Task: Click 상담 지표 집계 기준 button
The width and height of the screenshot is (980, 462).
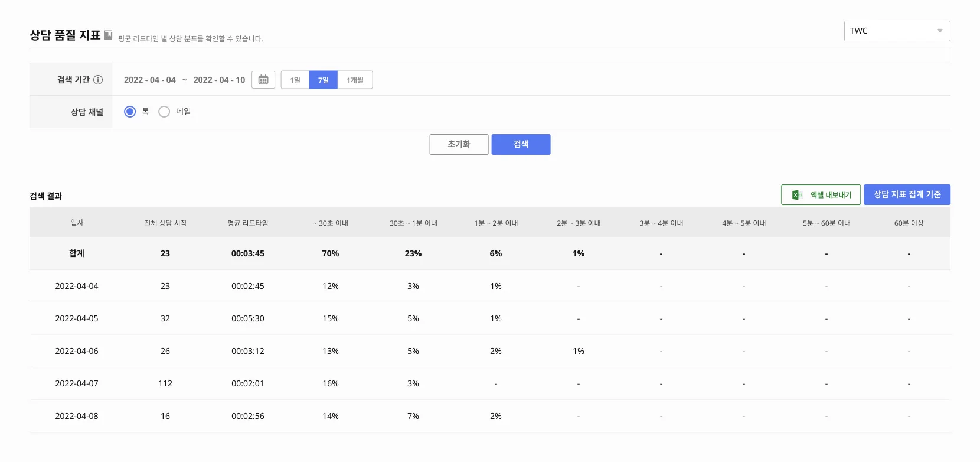Action: [907, 194]
